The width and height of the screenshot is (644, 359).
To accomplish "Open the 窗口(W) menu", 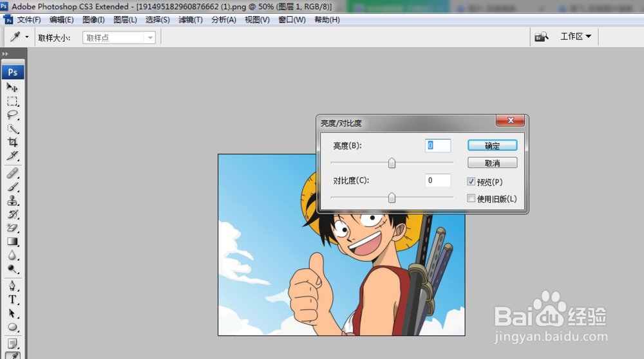I will point(292,20).
